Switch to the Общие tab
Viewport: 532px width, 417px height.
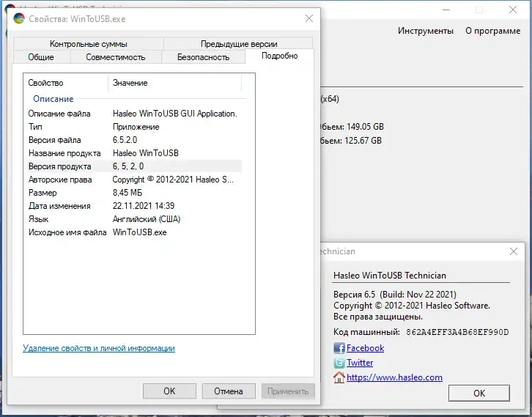click(41, 57)
